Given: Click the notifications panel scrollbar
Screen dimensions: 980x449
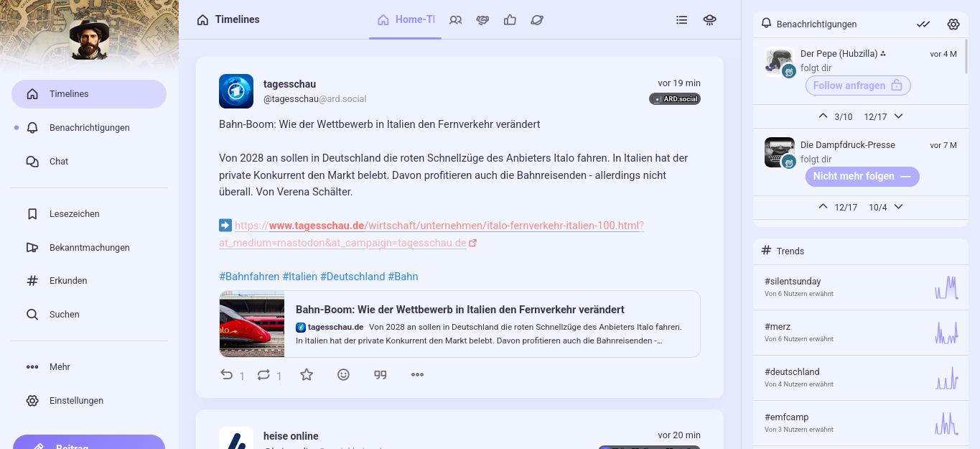Looking at the screenshot, I should coord(966,57).
